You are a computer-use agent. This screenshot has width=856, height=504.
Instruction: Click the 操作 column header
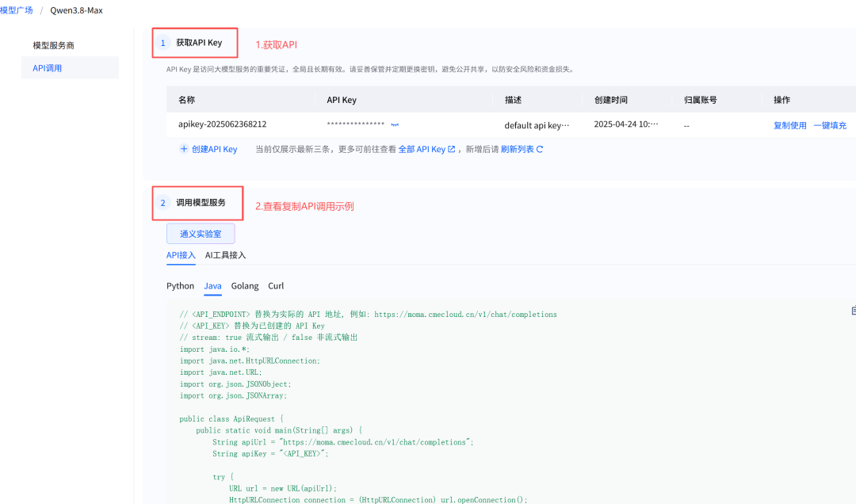(781, 100)
